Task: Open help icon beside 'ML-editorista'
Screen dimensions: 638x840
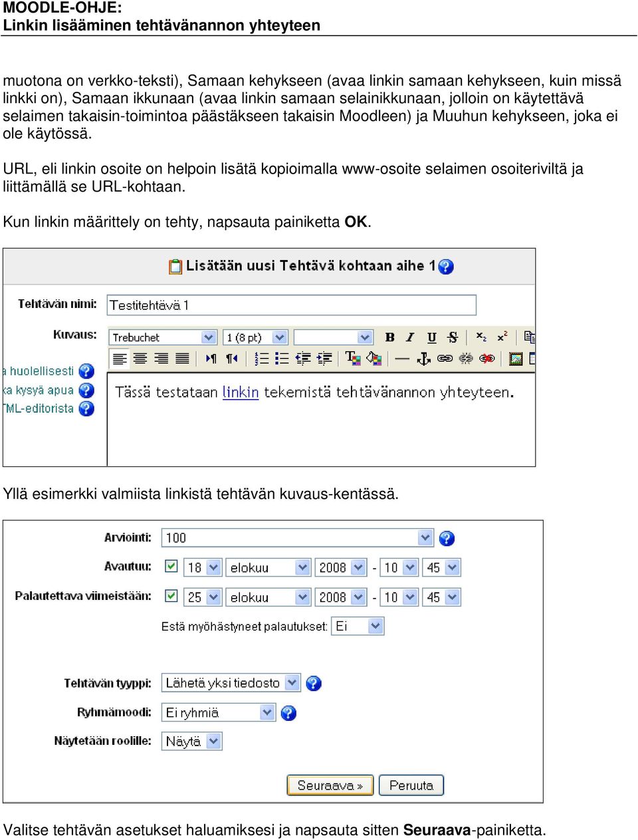Action: coord(86,408)
